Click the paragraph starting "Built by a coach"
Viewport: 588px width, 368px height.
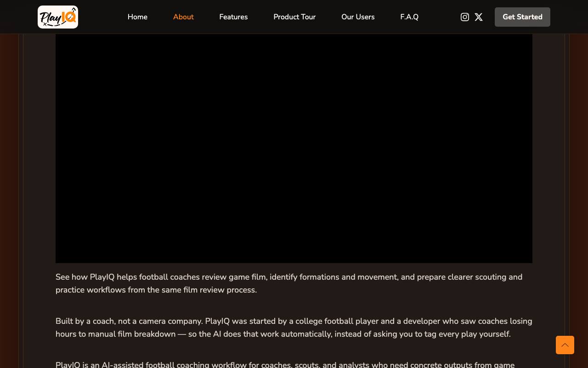(294, 328)
